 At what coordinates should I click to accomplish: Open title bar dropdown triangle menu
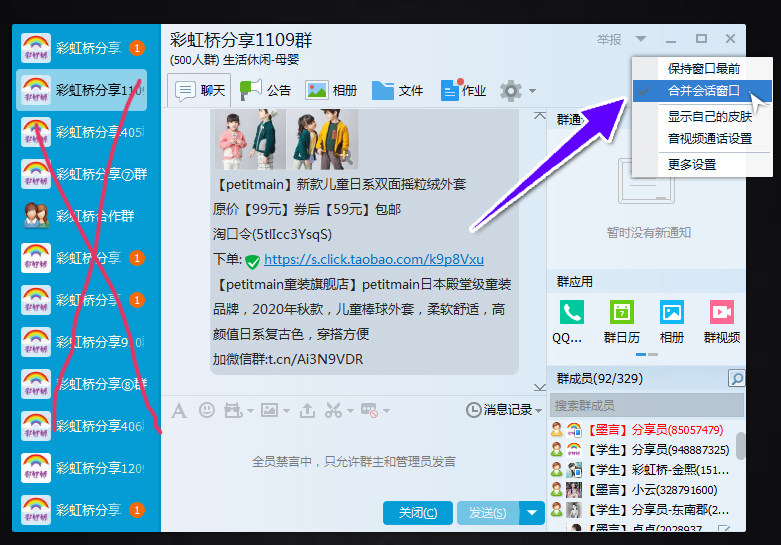click(641, 39)
